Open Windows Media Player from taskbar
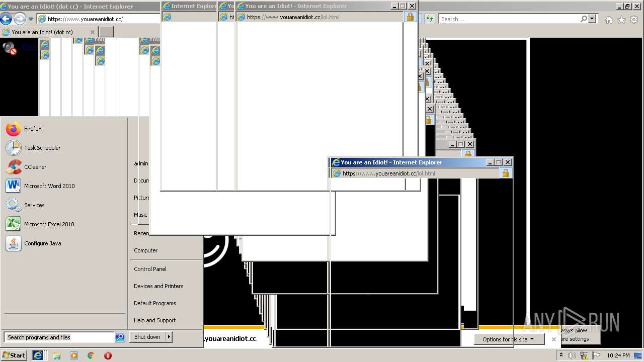 (74, 355)
